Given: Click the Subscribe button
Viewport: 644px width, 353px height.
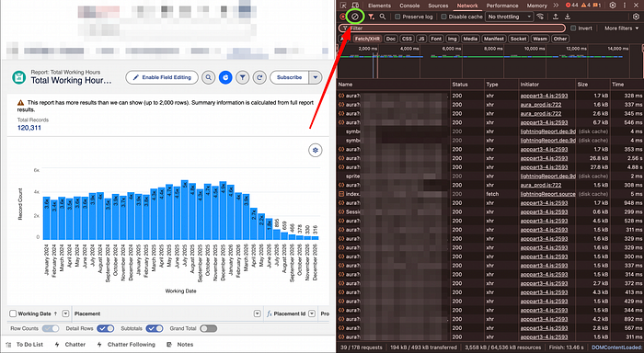Looking at the screenshot, I should [x=289, y=77].
